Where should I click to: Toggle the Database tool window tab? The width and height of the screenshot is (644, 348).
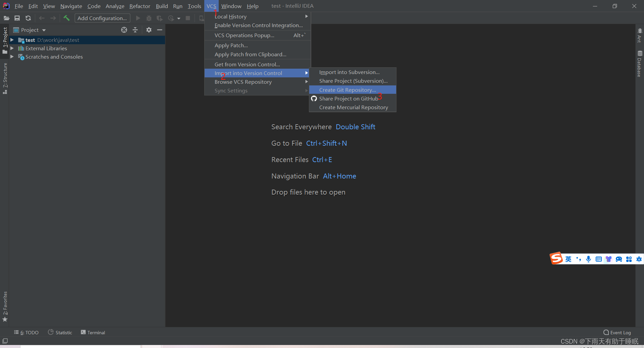640,64
